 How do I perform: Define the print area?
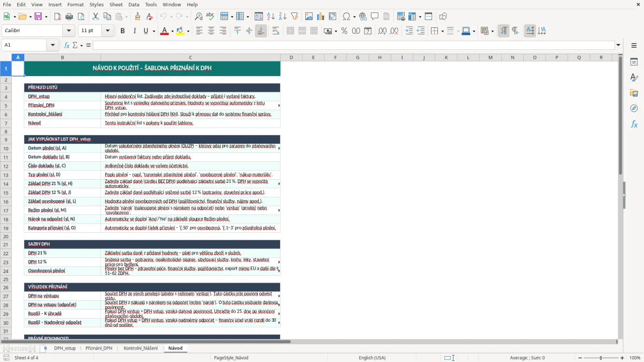point(401,17)
